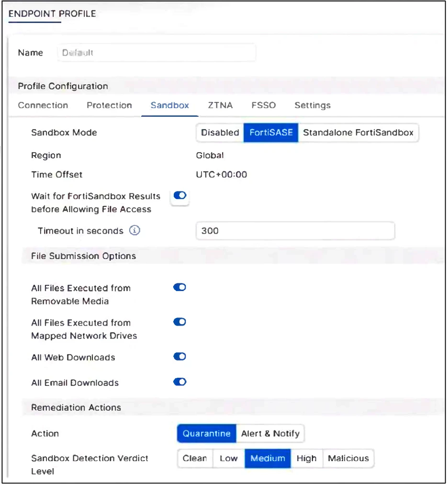Click the Timeout in seconds info icon
Screen dimensions: 448x485
coord(135,231)
